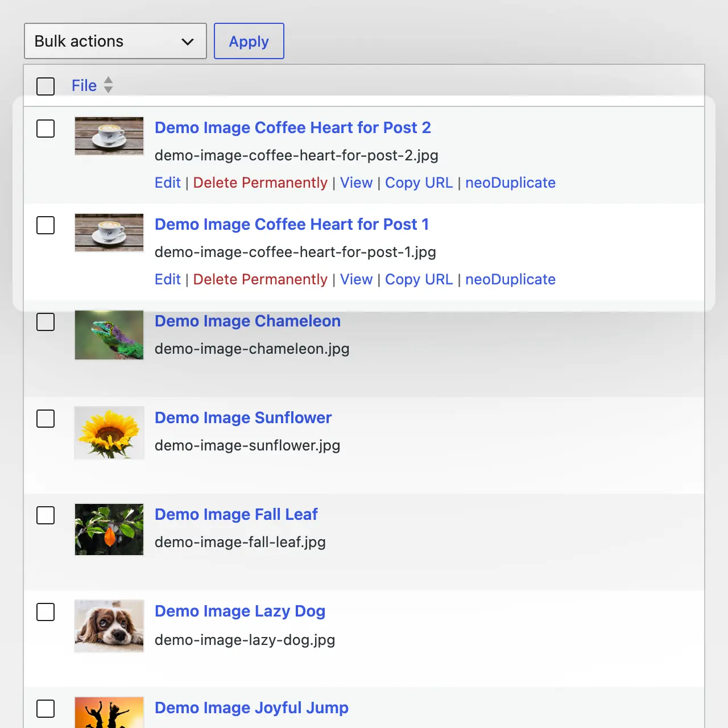Select the Coffee Heart for Post 1 checkbox

[45, 225]
